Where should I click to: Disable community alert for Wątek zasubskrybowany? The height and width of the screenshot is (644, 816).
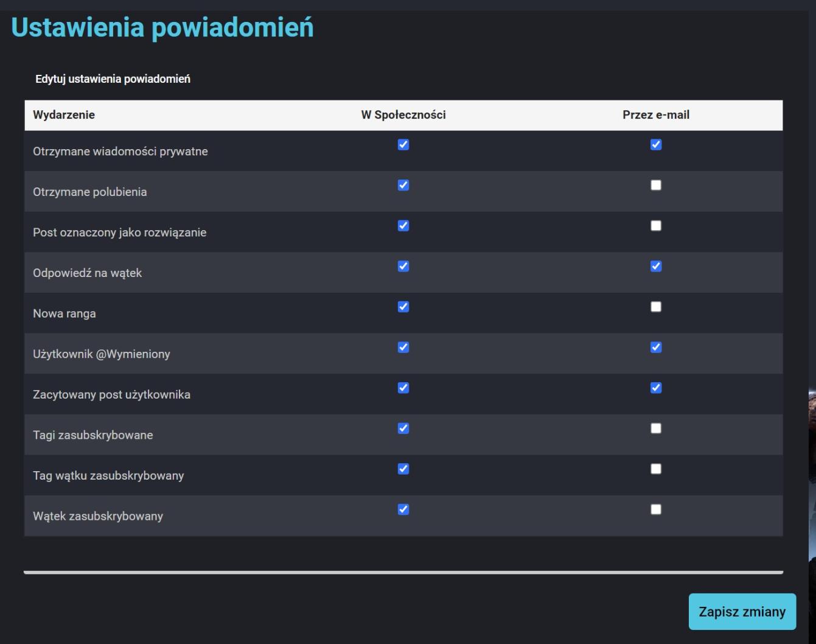click(x=403, y=509)
